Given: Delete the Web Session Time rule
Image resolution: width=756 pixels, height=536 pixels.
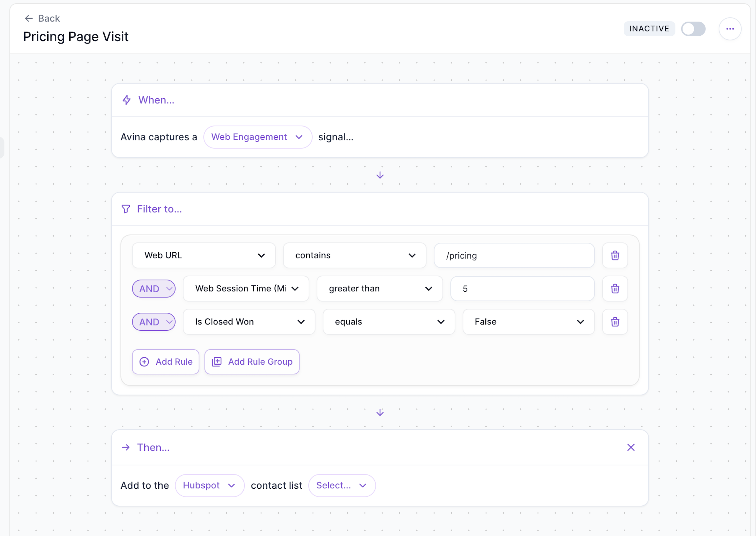Looking at the screenshot, I should coord(615,289).
